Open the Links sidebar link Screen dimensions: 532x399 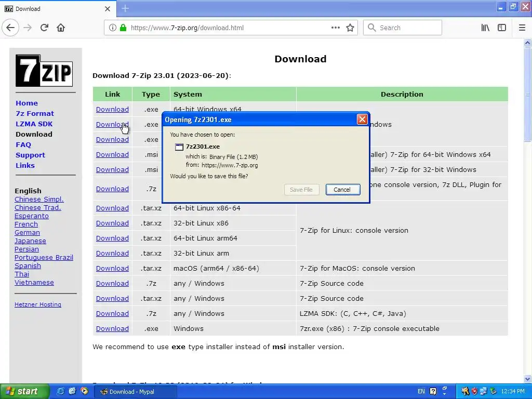(25, 166)
